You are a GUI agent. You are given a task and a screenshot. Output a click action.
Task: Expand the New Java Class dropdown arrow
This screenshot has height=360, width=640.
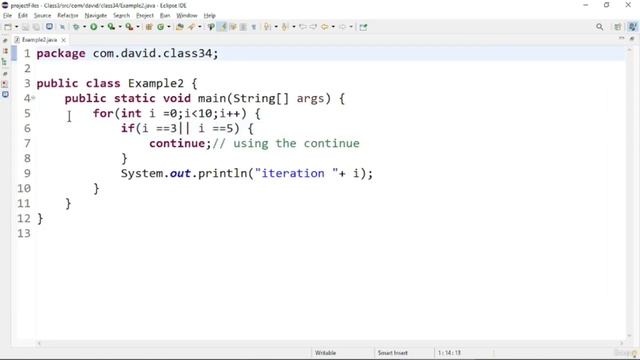pyautogui.click(x=169, y=27)
